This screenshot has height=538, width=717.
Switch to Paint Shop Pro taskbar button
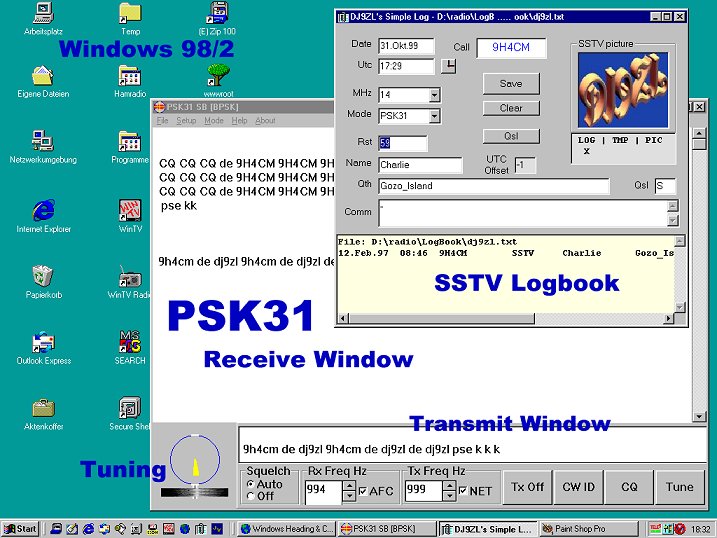pos(589,529)
